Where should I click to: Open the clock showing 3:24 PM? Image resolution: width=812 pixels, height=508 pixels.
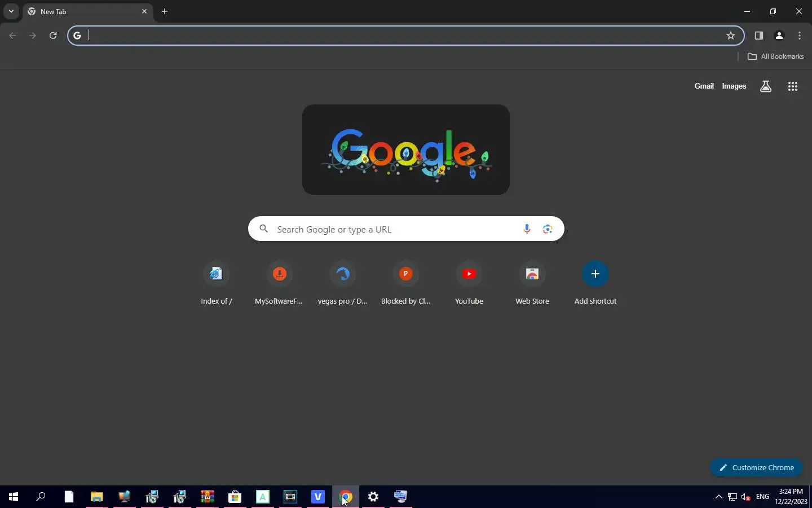click(791, 497)
